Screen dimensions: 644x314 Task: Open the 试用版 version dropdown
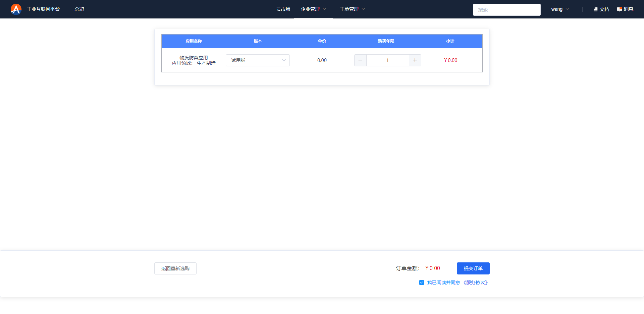pos(258,60)
